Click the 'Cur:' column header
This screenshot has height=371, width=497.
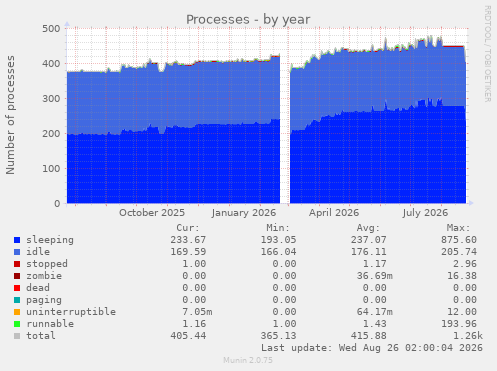[x=188, y=228]
